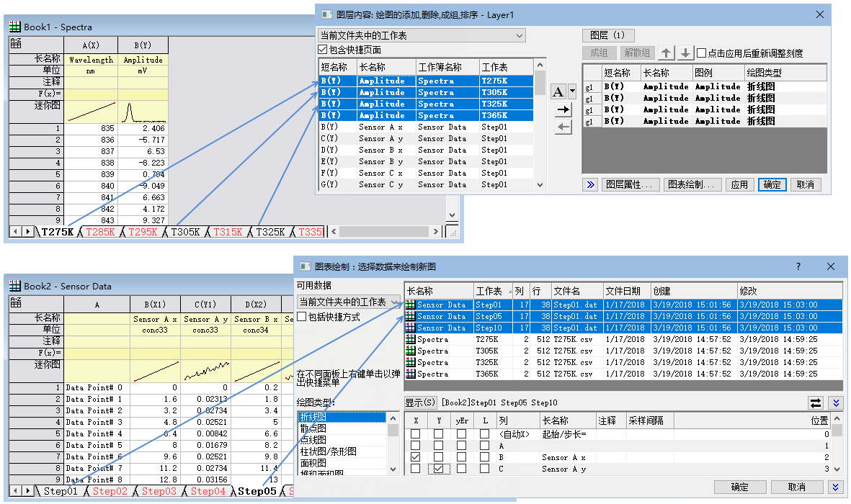Select Spectra T325K row in plot setup
The width and height of the screenshot is (851, 504).
click(x=623, y=362)
